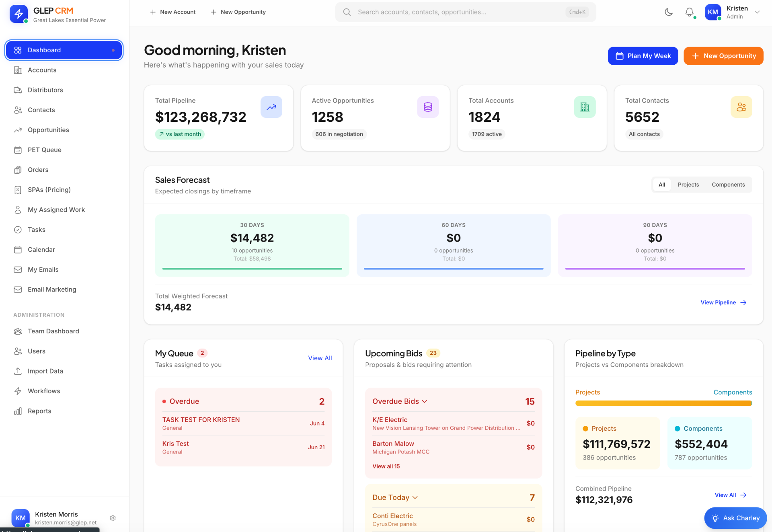Open My Assigned Work person icon
772x532 pixels.
[x=18, y=210]
